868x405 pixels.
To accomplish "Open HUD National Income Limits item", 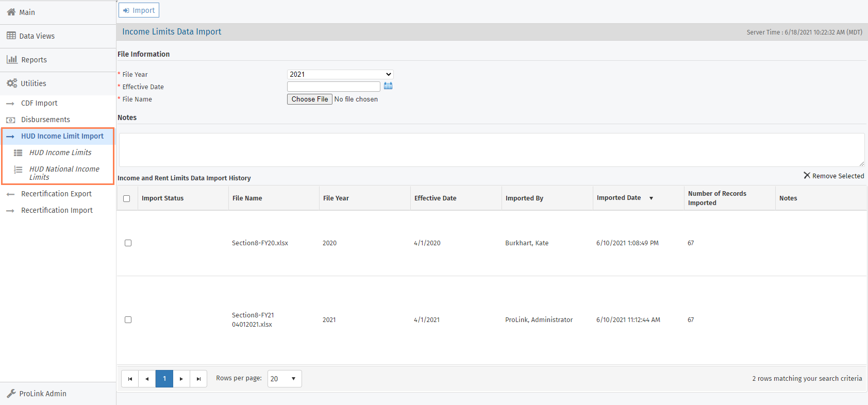I will [x=64, y=173].
